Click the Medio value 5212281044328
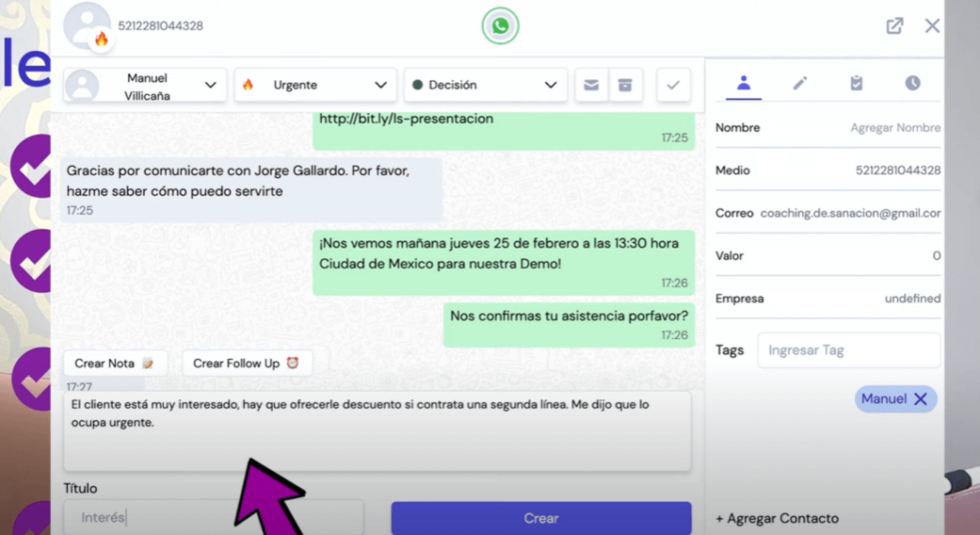This screenshot has height=535, width=980. coord(898,171)
